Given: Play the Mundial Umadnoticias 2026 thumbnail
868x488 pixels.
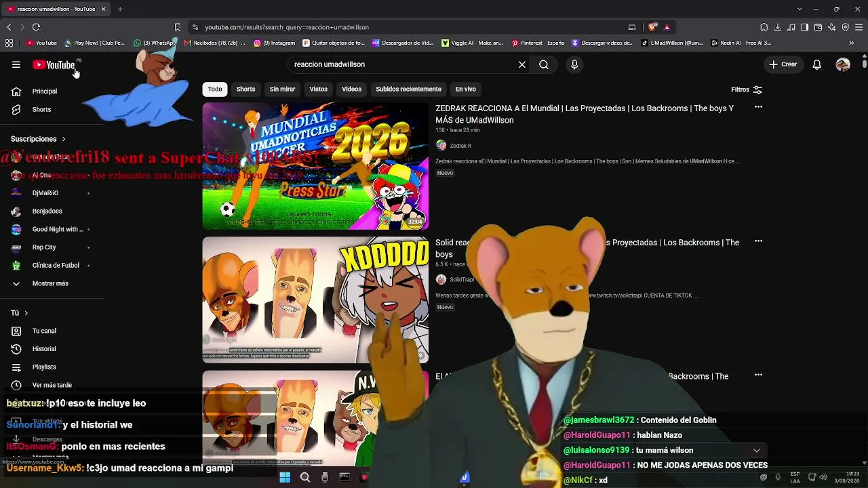Looking at the screenshot, I should (x=315, y=166).
